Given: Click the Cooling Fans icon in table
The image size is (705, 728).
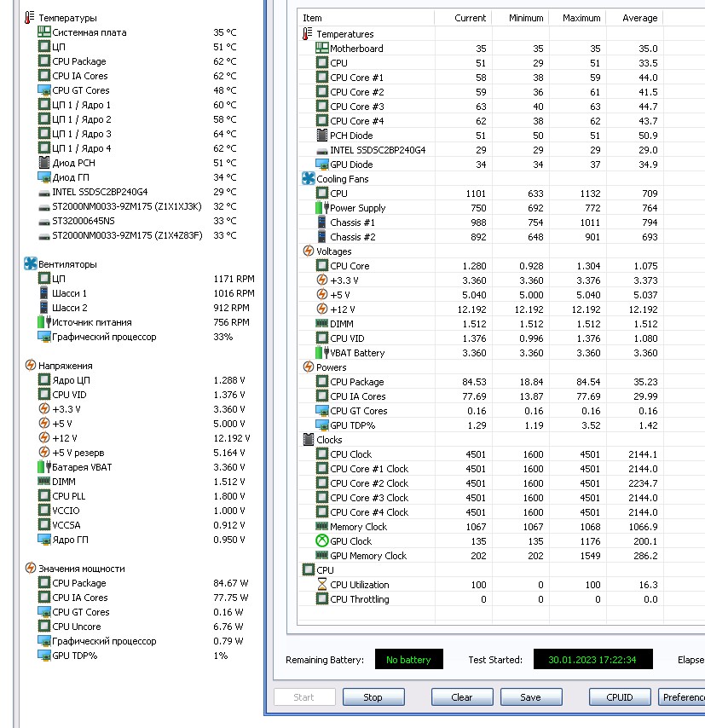Looking at the screenshot, I should (x=309, y=178).
